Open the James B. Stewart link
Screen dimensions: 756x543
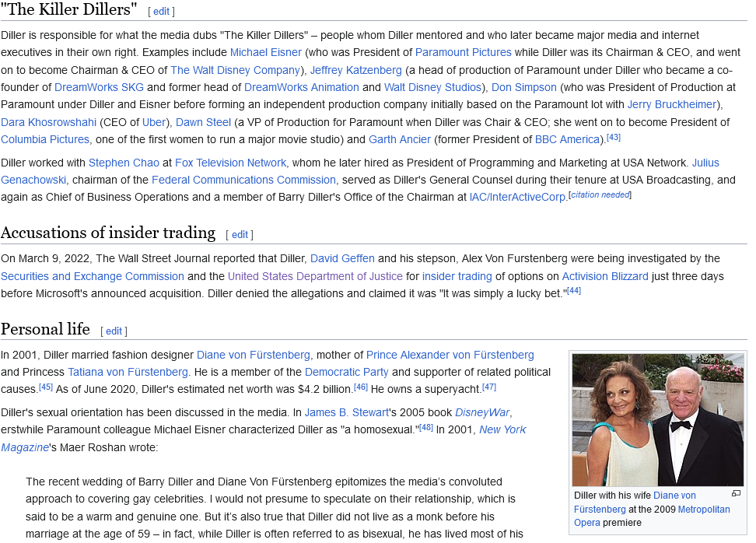[346, 413]
